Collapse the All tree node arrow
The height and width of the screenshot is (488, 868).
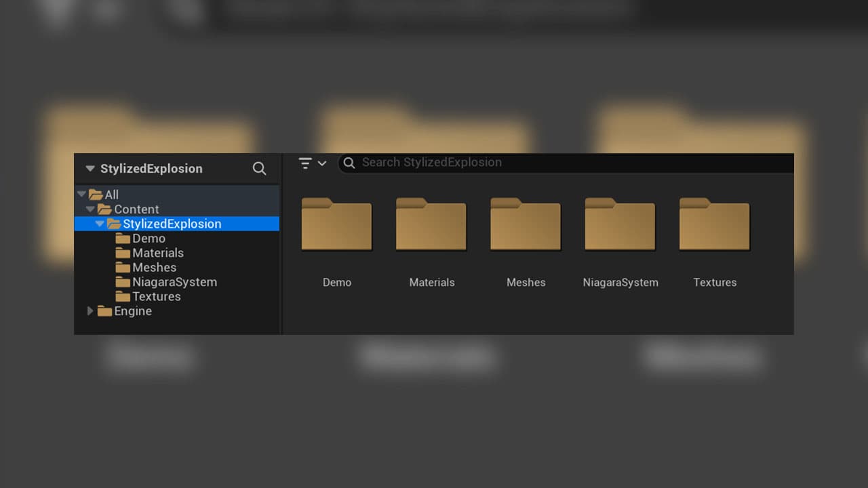coord(81,195)
